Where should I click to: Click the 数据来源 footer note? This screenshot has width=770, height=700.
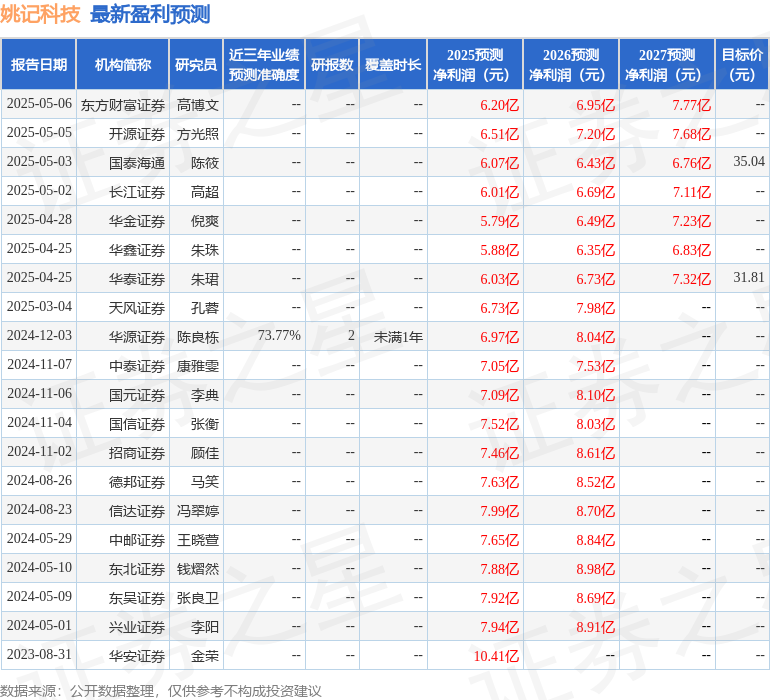161,691
